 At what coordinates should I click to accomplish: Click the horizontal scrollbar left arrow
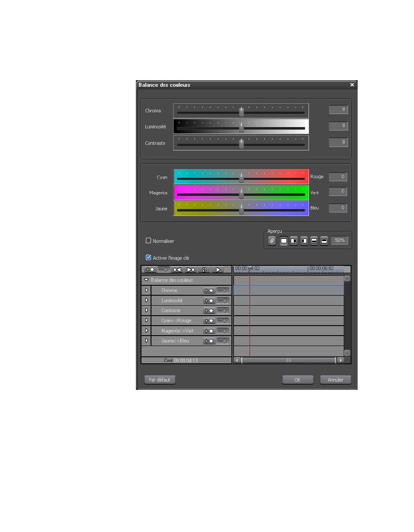pos(237,360)
